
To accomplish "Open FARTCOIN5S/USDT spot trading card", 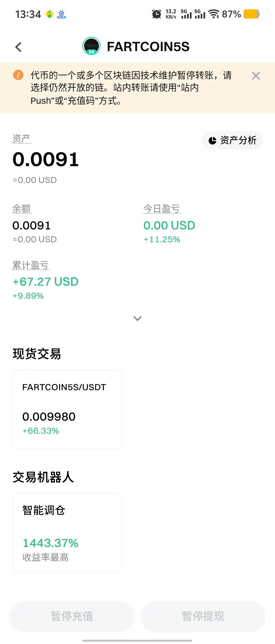I will coord(67,409).
